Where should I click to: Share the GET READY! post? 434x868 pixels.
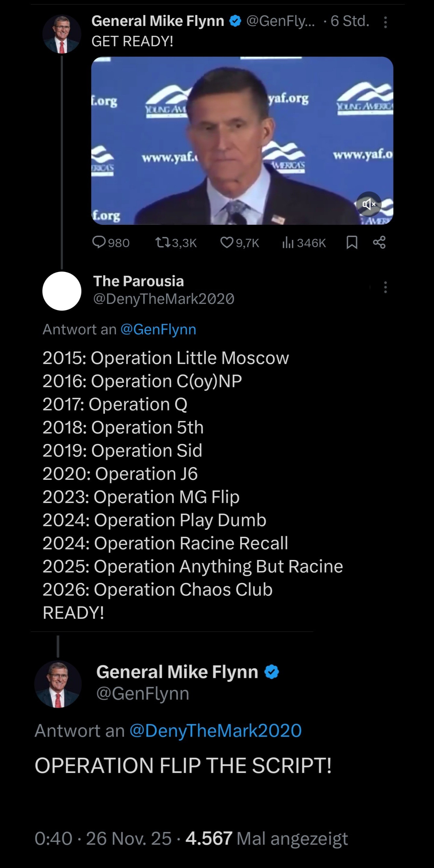tap(379, 243)
